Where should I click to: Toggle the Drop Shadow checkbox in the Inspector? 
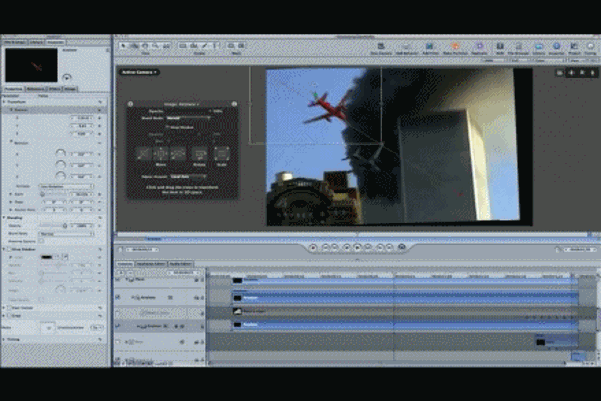pyautogui.click(x=6, y=249)
